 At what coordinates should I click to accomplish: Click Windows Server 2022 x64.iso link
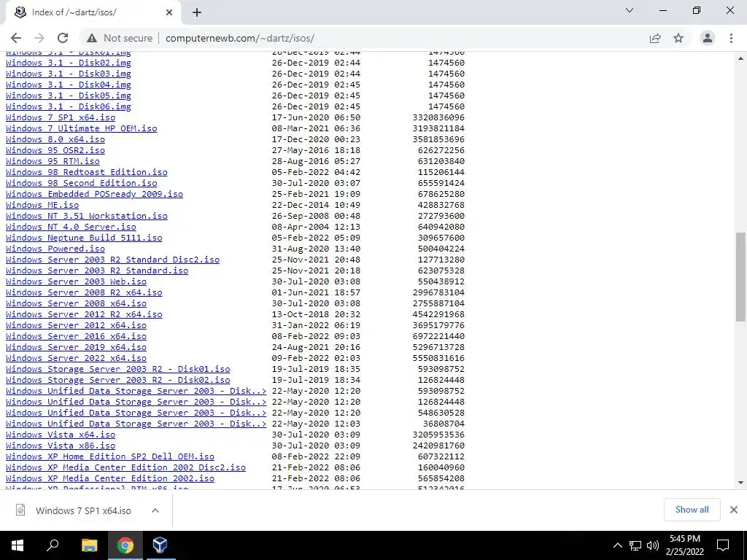tap(76, 359)
